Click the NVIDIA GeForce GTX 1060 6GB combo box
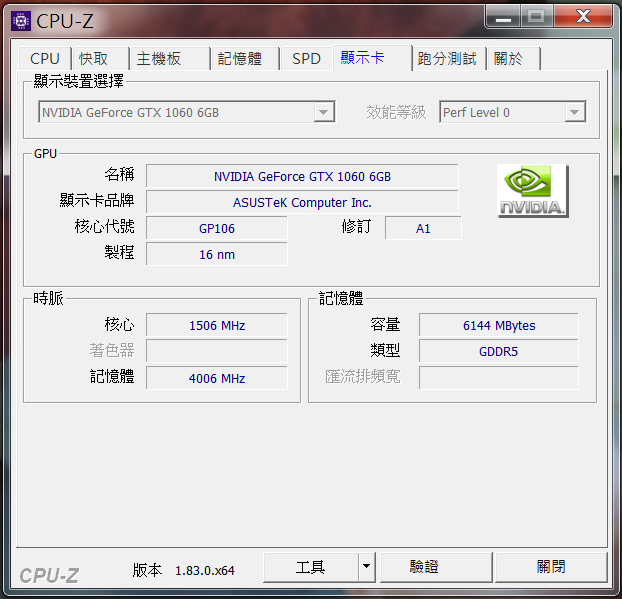The height and width of the screenshot is (599, 622). 186,112
